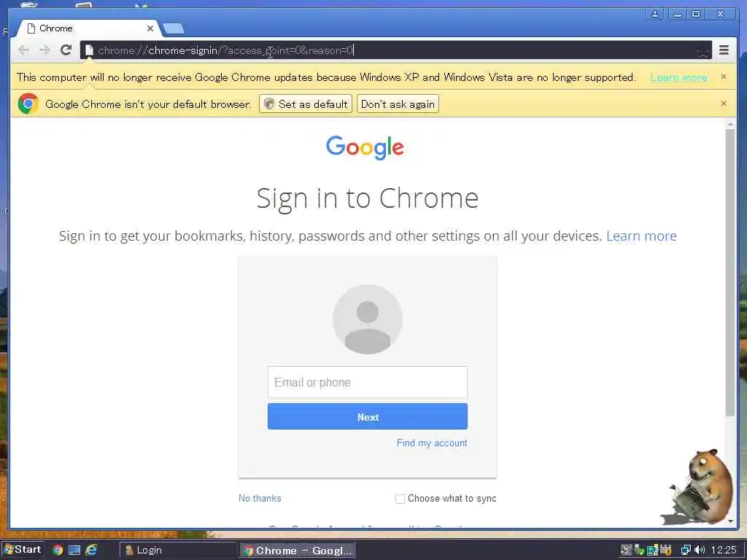Screen dimensions: 747x560
Task: Open Learn more link beside sign-in description
Action: point(641,236)
